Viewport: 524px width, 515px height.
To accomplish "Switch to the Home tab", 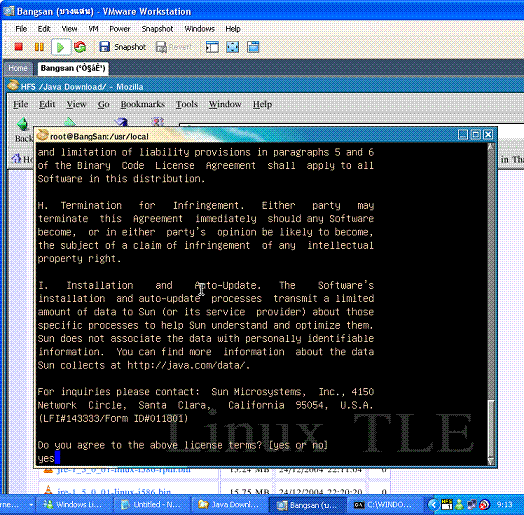I will (x=18, y=68).
